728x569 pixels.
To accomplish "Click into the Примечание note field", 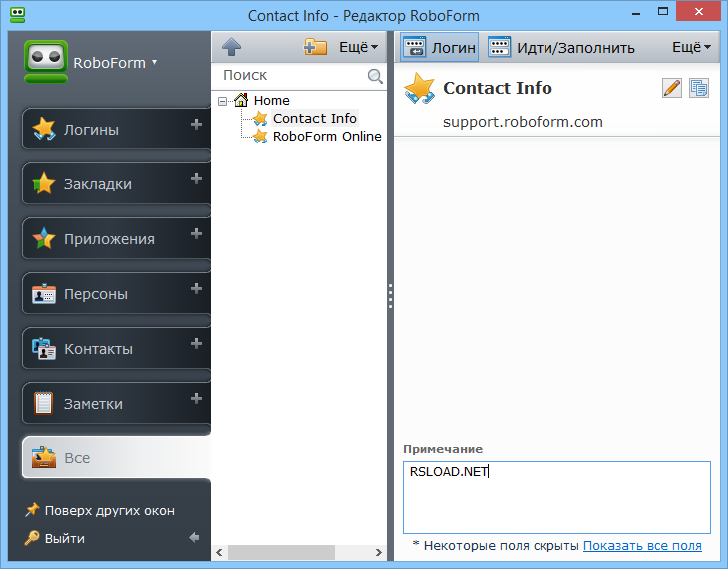I will tap(556, 497).
